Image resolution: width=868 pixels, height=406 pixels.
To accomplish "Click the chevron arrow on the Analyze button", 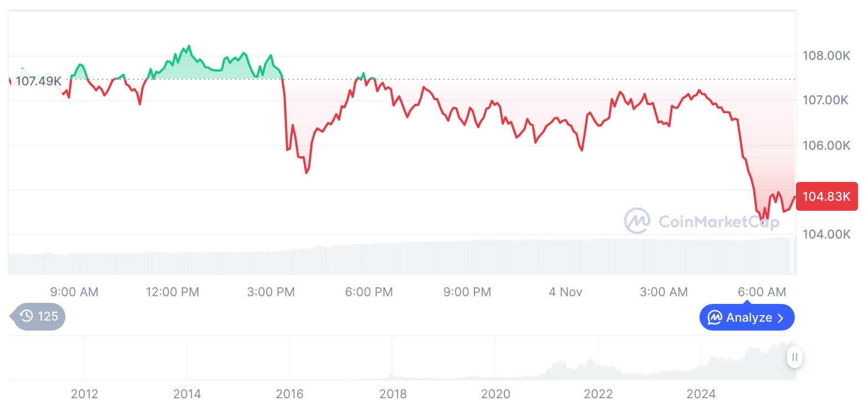I will [x=781, y=318].
